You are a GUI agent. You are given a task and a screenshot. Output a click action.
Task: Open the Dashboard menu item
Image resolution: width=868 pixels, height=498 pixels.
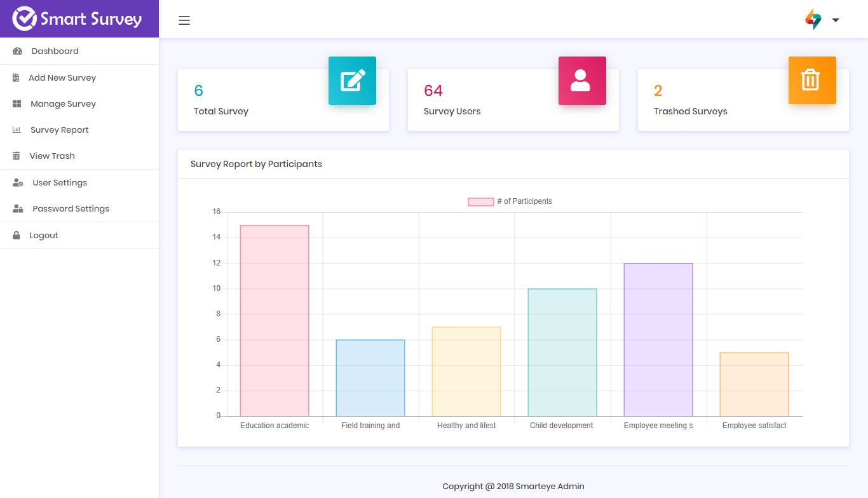point(79,51)
